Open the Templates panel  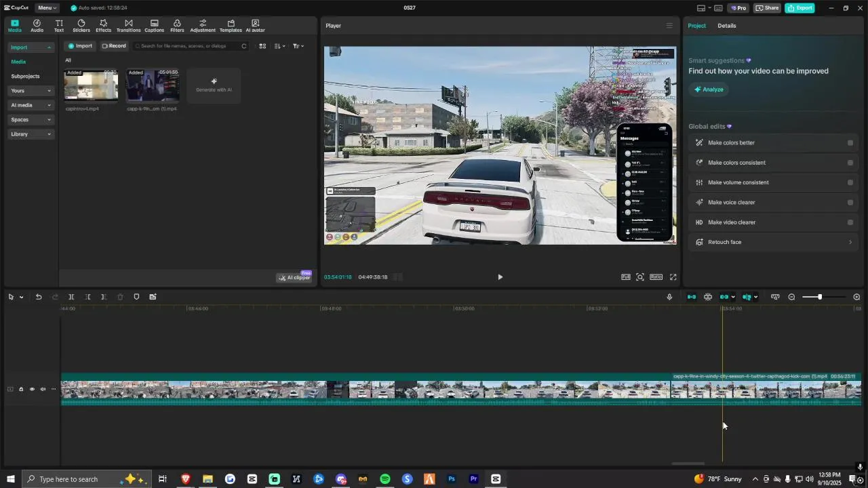tap(231, 26)
